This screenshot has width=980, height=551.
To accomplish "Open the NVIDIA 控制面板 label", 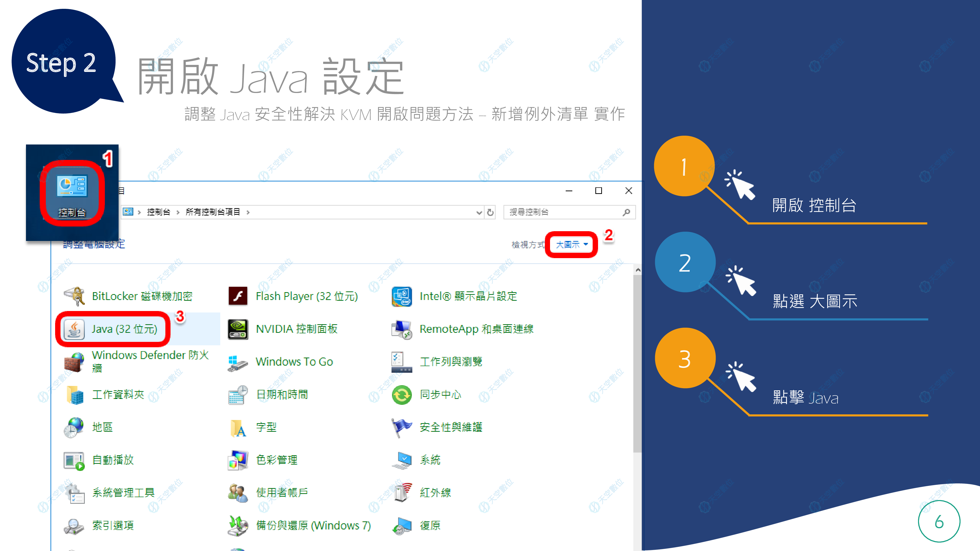I will [297, 329].
